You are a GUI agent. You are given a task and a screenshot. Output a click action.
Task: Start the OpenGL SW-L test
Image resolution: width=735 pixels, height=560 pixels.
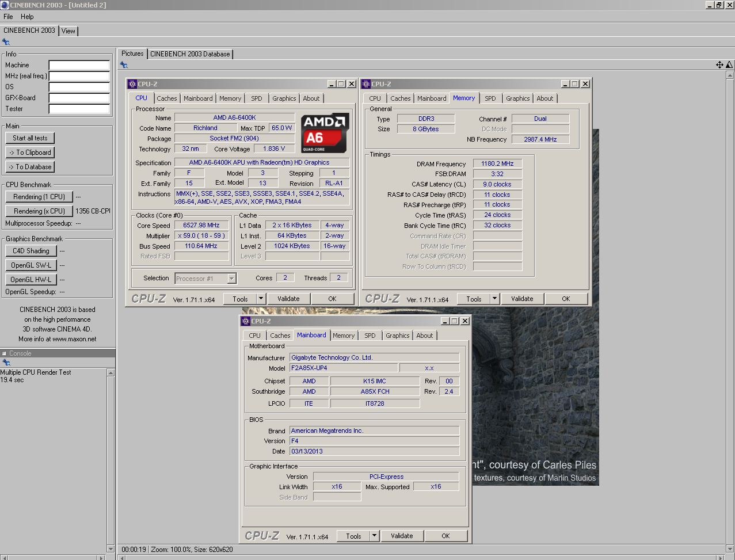(x=31, y=265)
